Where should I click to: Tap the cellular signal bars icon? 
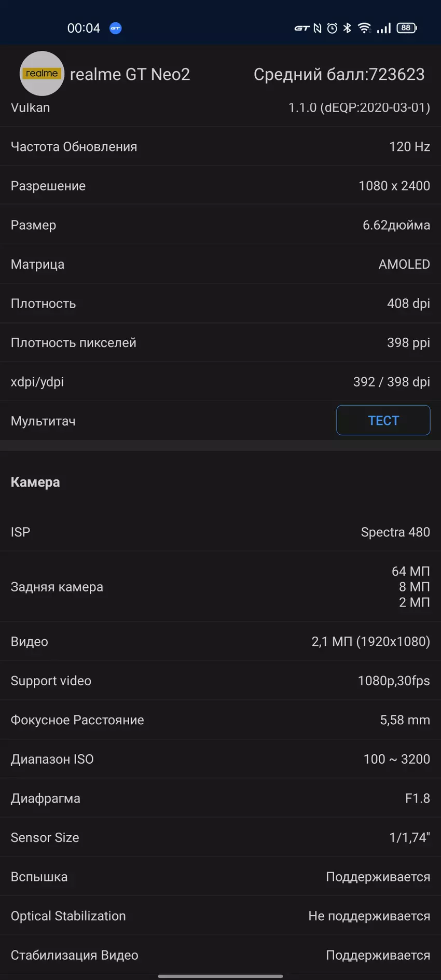point(384,29)
